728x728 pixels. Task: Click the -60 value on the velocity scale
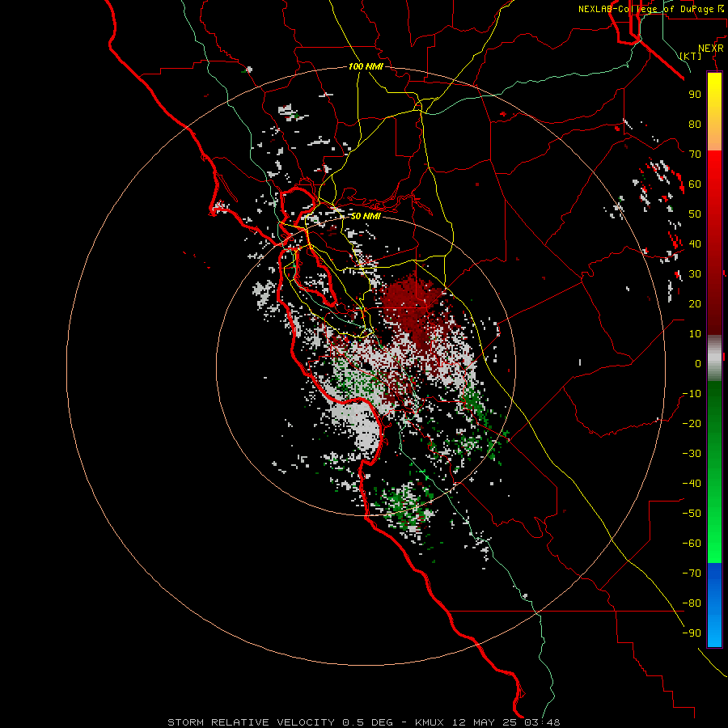point(692,544)
